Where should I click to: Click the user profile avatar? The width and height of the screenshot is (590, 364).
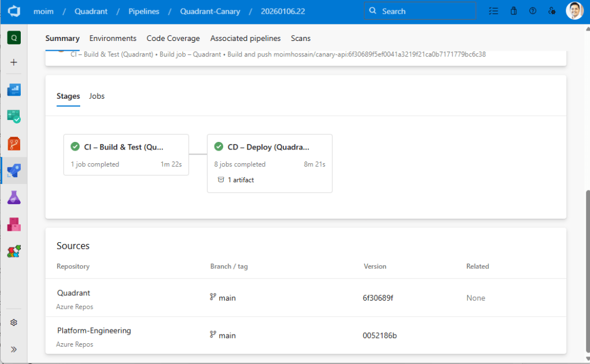(574, 11)
